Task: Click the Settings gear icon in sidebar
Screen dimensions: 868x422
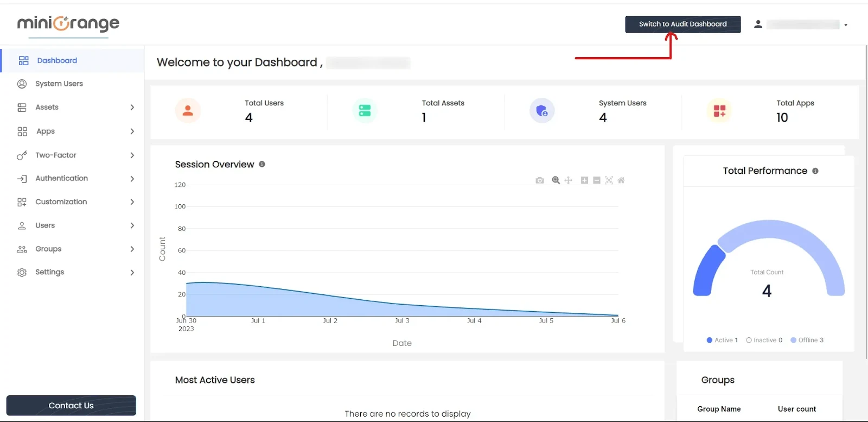Action: click(x=22, y=273)
